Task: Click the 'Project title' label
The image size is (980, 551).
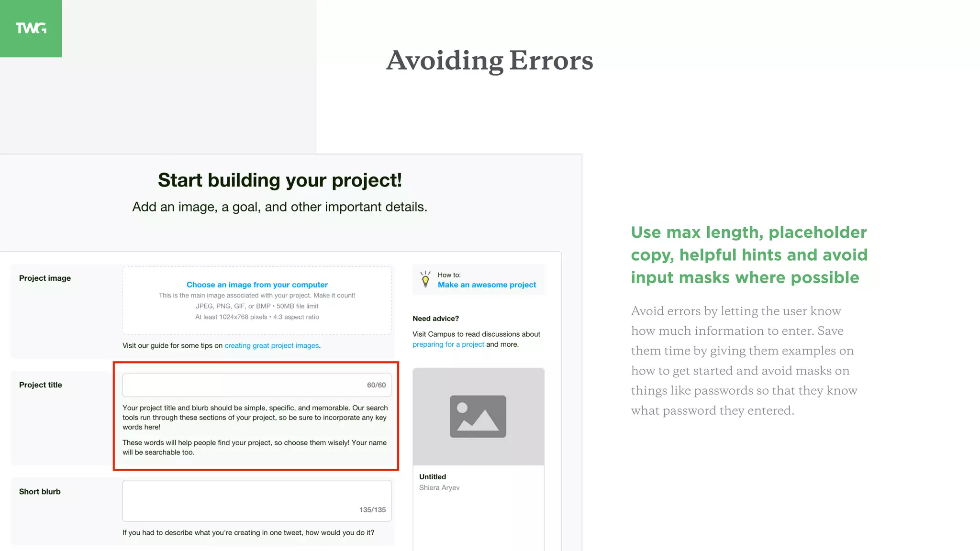Action: (41, 385)
